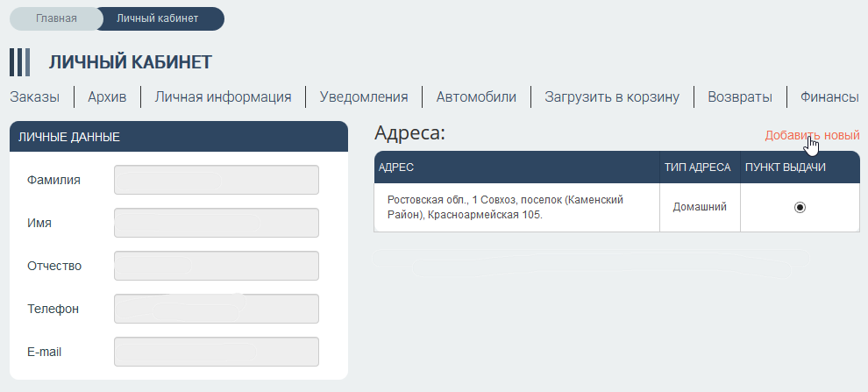
Task: Focus the E-mail input field
Action: coord(217,352)
